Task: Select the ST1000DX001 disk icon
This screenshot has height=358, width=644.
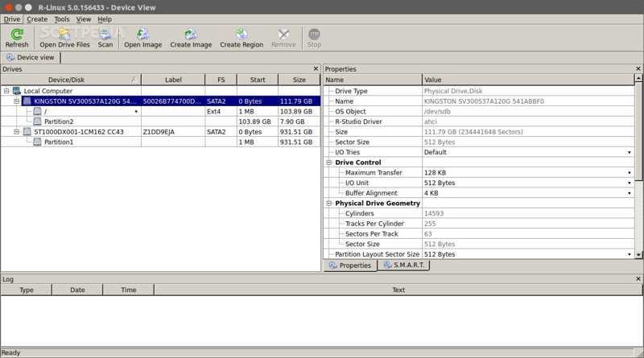Action: [27, 132]
